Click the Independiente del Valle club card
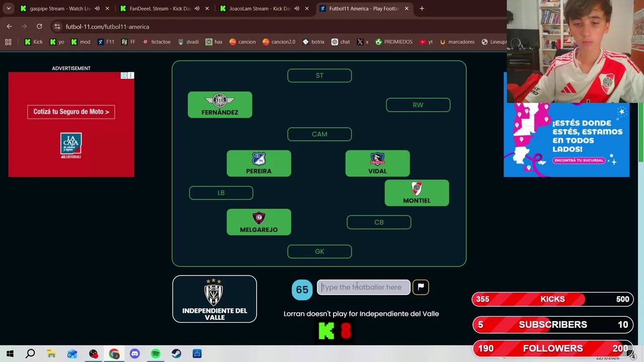This screenshot has width=644, height=362. 214,299
